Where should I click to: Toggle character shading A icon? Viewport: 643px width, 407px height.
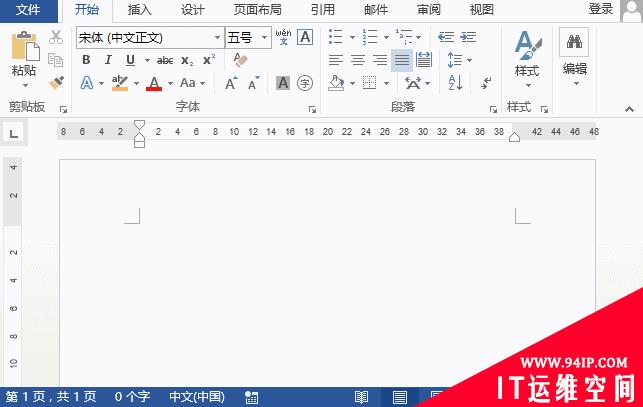(283, 83)
